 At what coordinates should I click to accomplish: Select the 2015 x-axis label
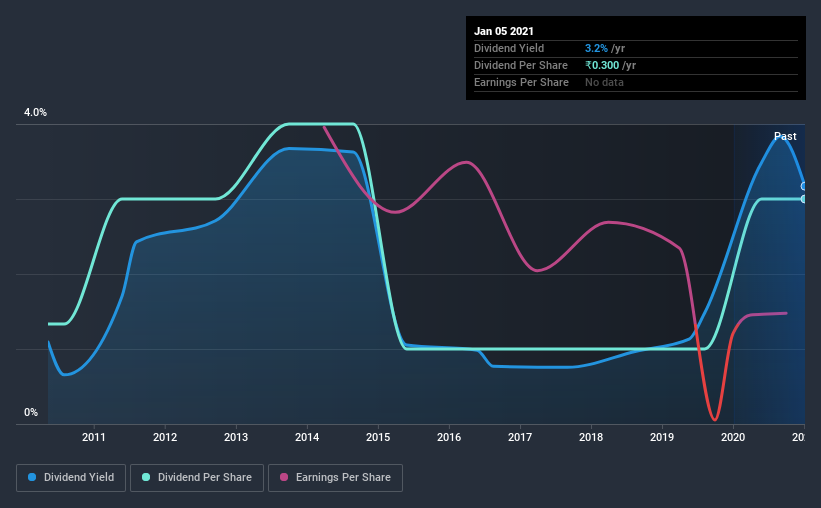click(x=378, y=437)
